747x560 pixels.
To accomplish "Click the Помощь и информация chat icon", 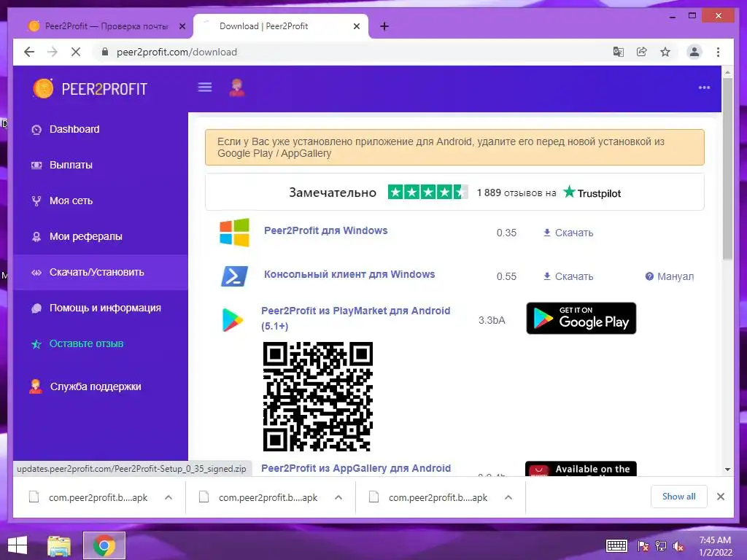I will click(36, 308).
